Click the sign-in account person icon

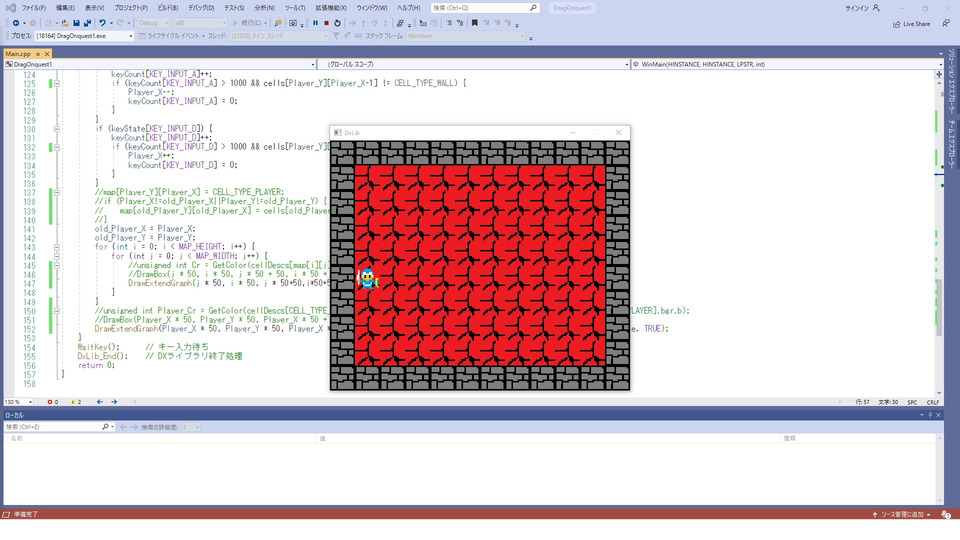876,8
